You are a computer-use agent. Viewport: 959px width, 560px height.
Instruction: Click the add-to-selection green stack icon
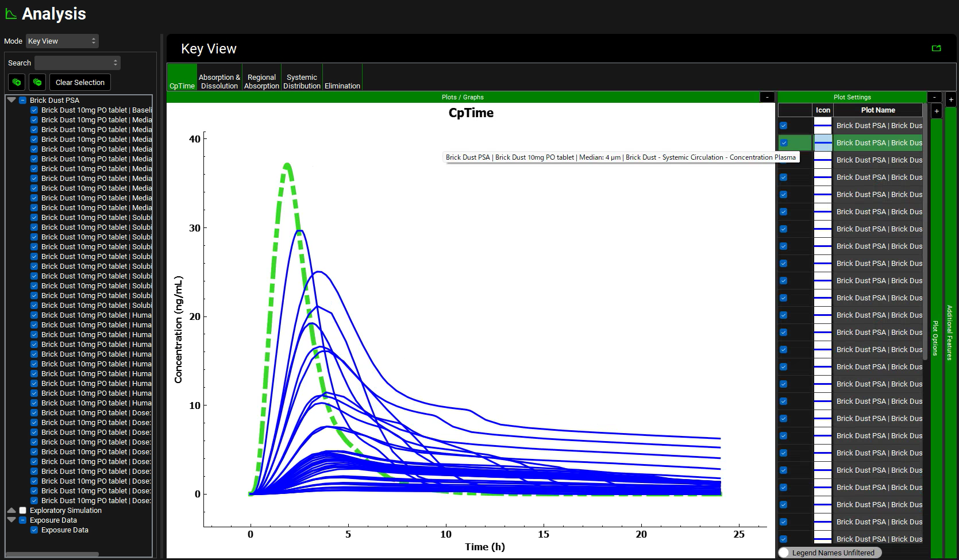(x=17, y=82)
